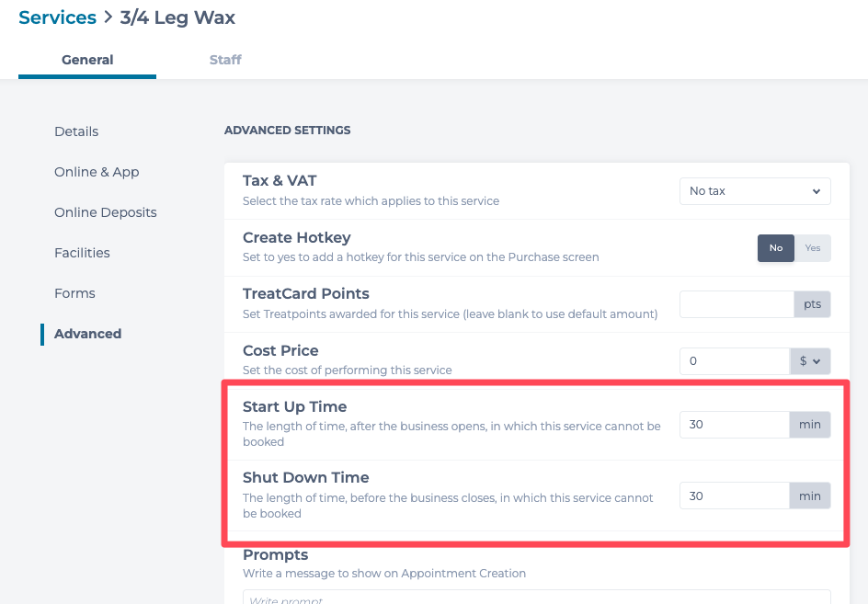Select Facilities in the sidebar
This screenshot has height=604, width=868.
(82, 253)
